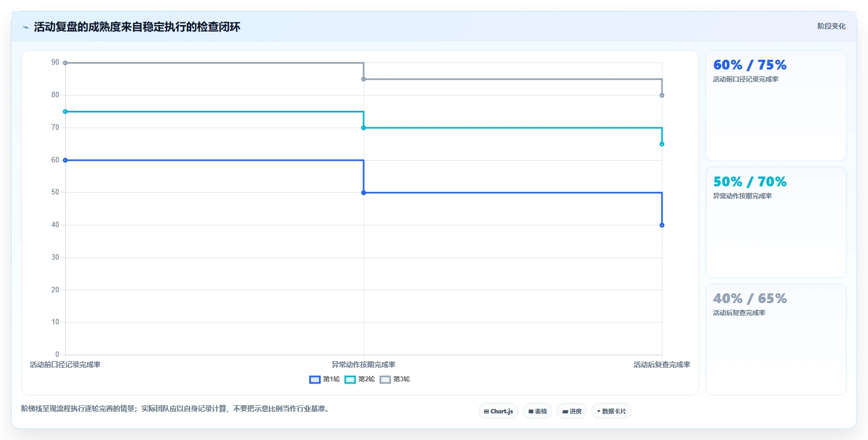This screenshot has width=868, height=440.
Task: Click the 50% / 70% data card value
Action: click(750, 182)
